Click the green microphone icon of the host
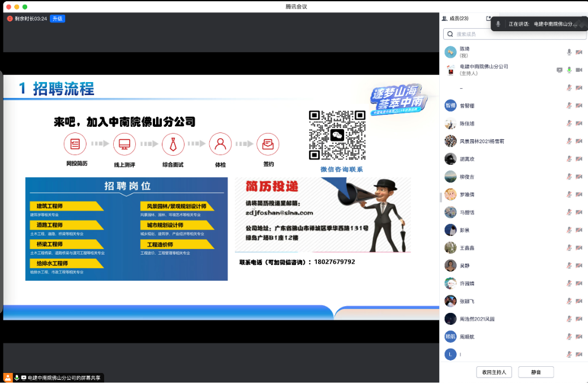588x386 pixels. pyautogui.click(x=569, y=70)
